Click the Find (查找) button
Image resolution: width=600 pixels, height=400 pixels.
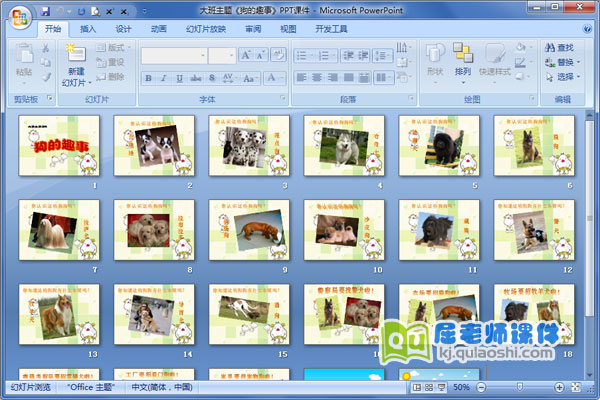pyautogui.click(x=560, y=47)
